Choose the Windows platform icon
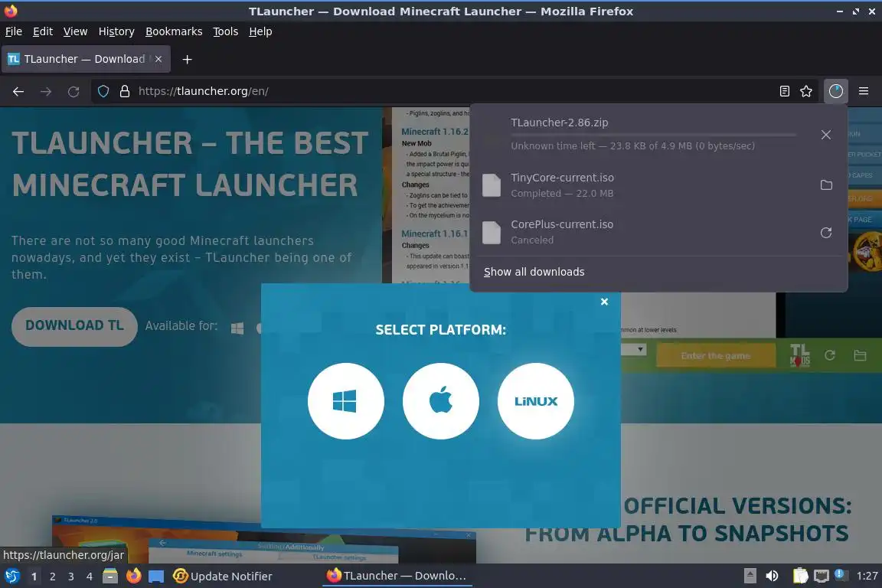The image size is (882, 588). [345, 401]
